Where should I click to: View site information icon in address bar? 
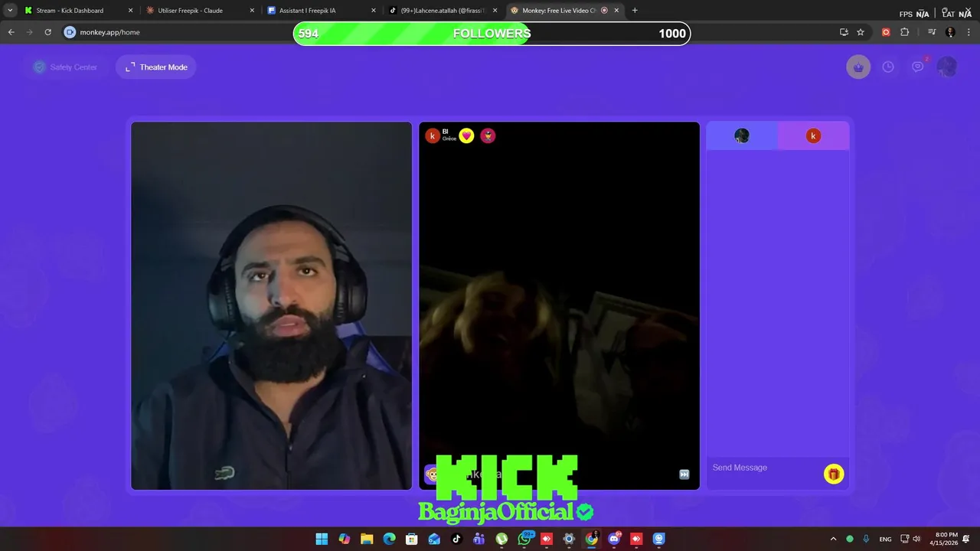70,32
